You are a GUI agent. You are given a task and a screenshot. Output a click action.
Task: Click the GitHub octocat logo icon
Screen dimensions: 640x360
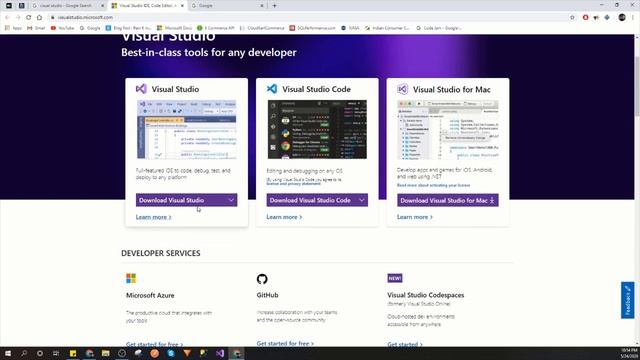[x=262, y=279]
